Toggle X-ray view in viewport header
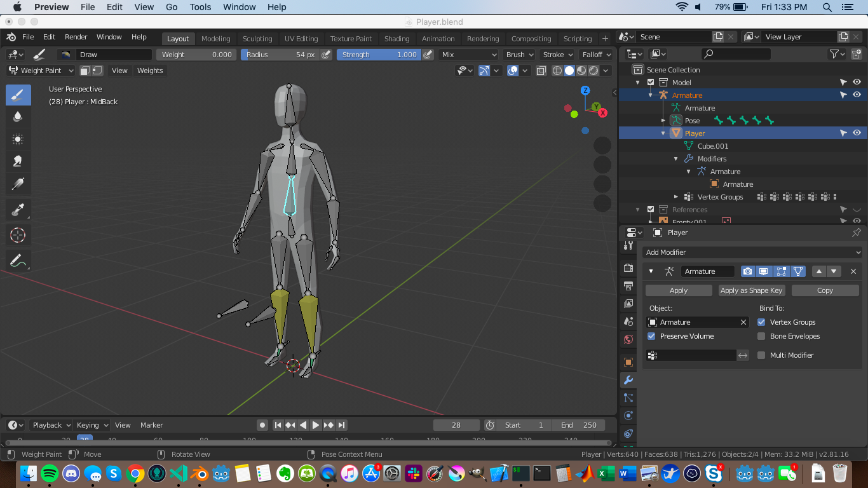The image size is (868, 488). point(541,71)
